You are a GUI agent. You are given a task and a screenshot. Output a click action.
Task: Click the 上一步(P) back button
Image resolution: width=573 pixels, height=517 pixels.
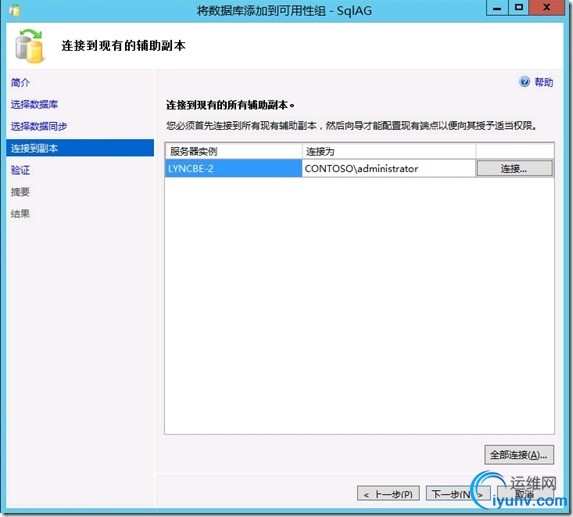pyautogui.click(x=388, y=494)
